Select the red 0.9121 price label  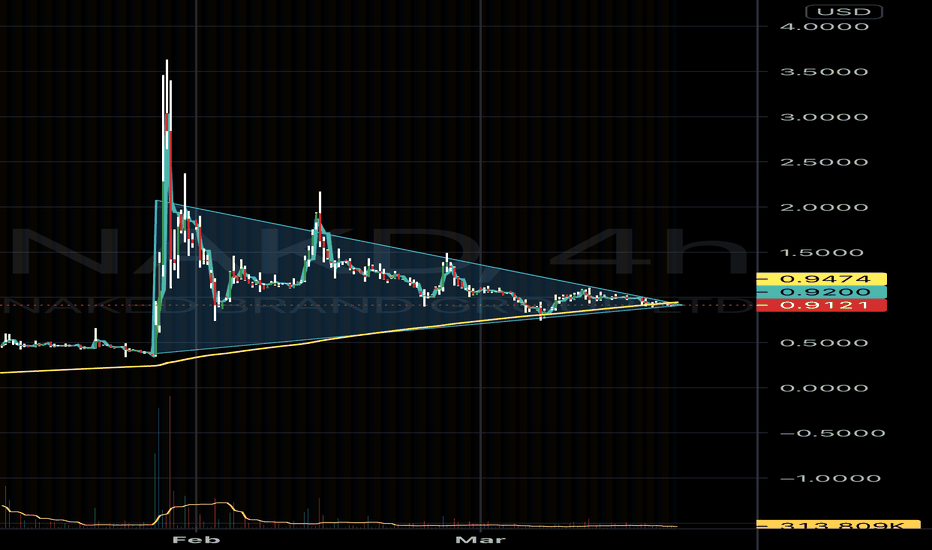(821, 305)
